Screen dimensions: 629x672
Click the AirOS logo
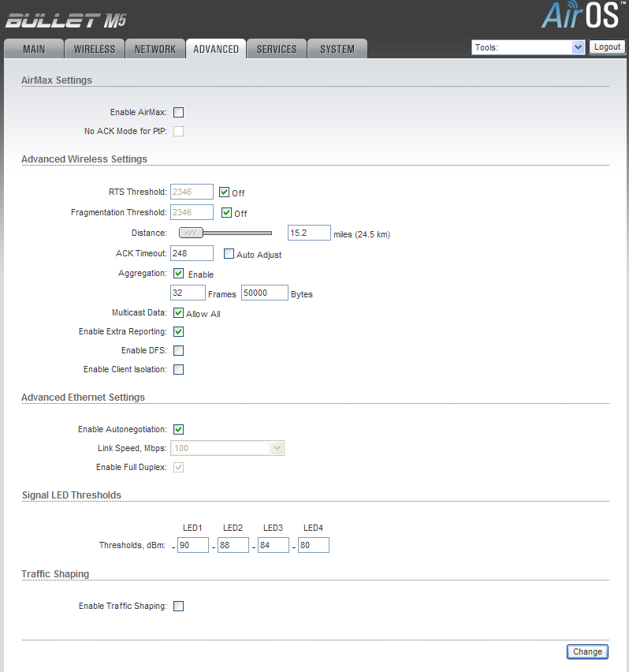click(x=583, y=15)
